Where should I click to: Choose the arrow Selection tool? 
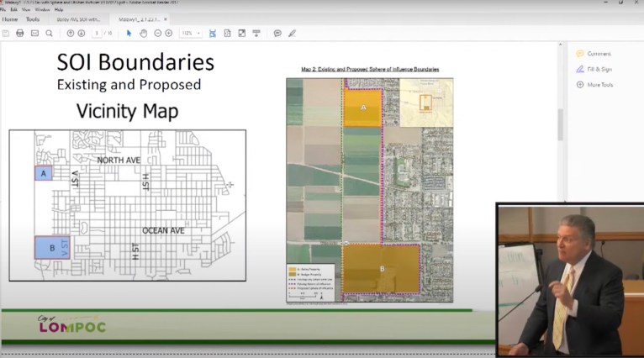[x=129, y=33]
